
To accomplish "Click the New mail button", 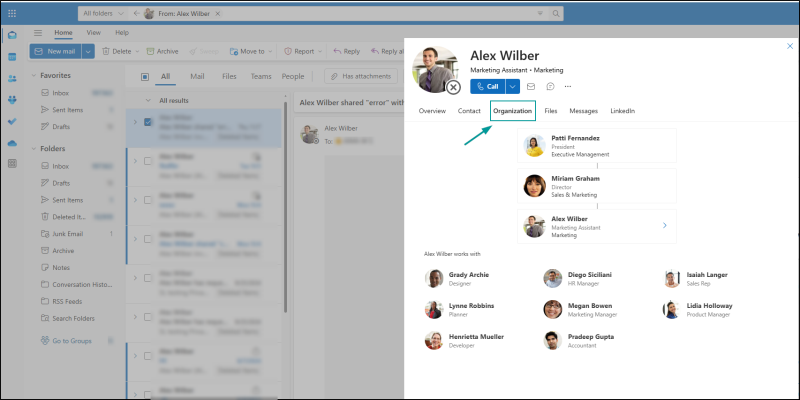I will point(55,51).
